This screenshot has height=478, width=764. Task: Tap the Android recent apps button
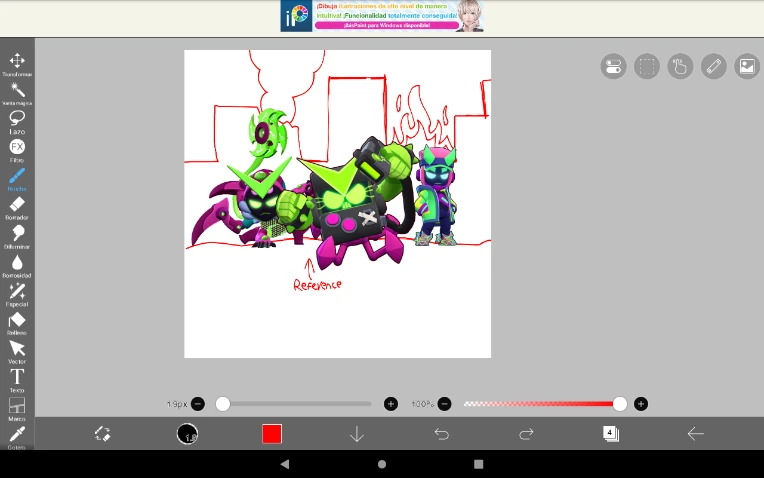click(x=478, y=464)
